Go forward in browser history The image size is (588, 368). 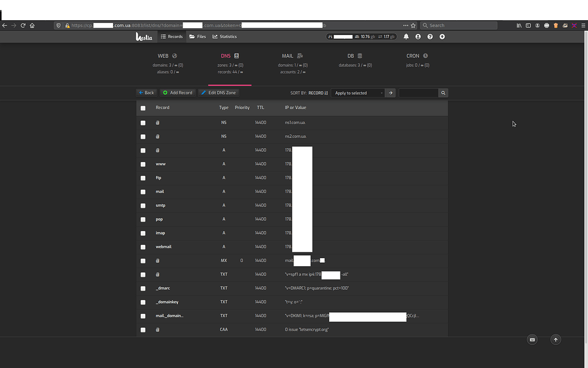[14, 25]
